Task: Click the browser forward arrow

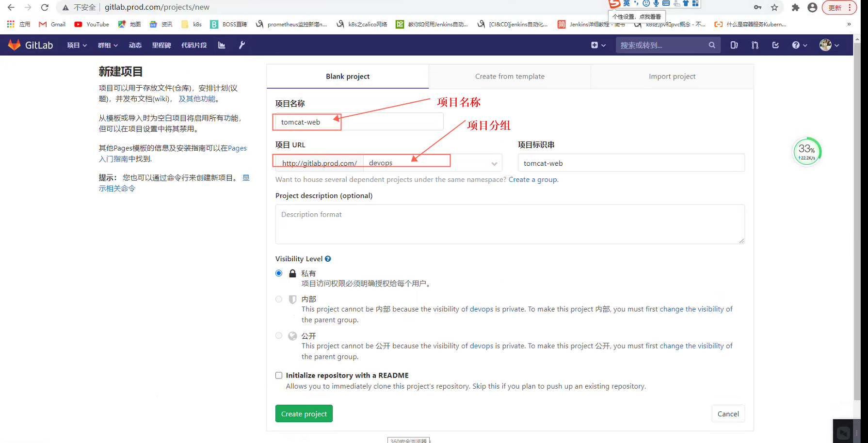Action: point(28,7)
